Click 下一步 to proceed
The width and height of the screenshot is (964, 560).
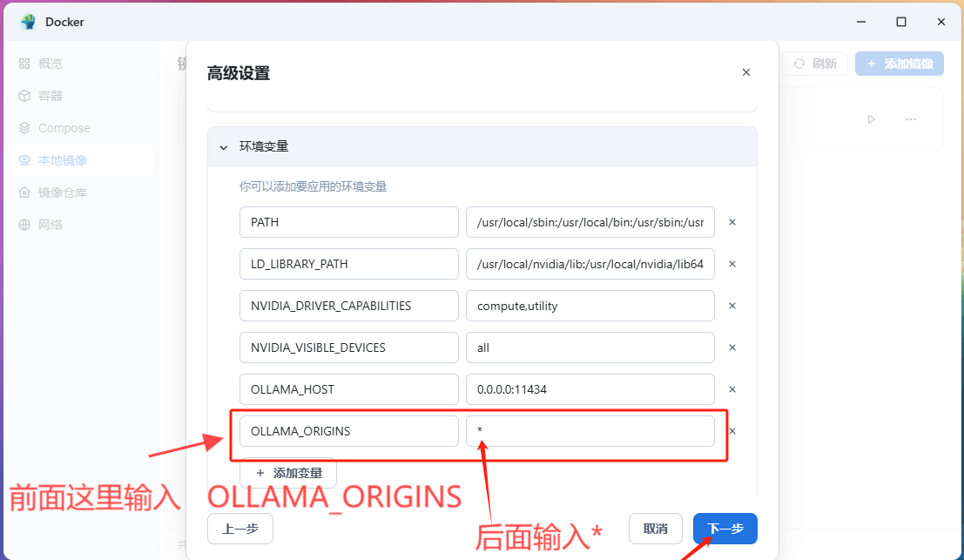725,529
